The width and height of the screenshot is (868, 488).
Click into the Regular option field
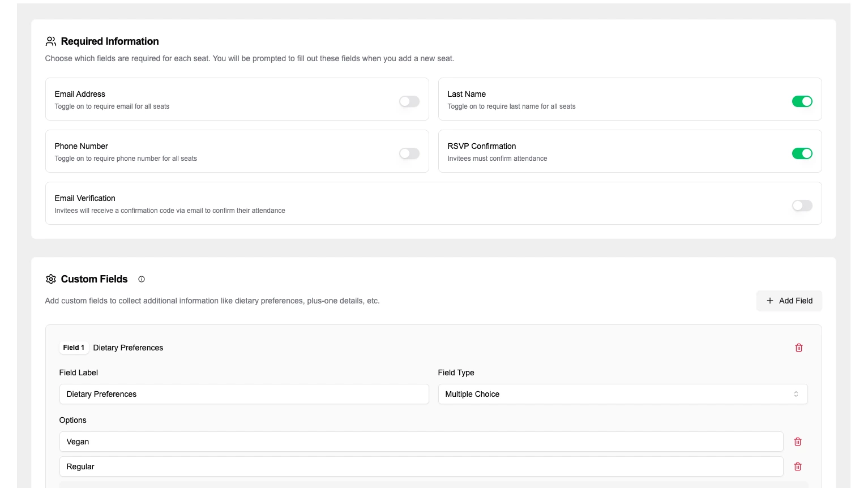click(421, 466)
